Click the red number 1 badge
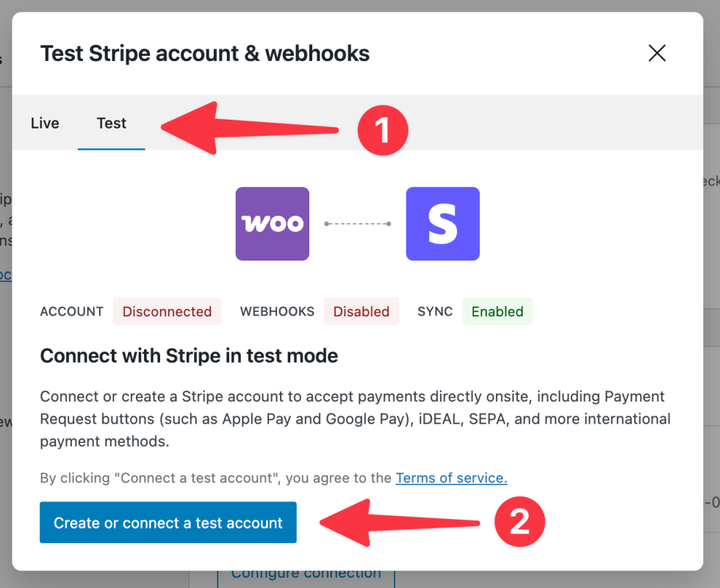 pos(383,130)
